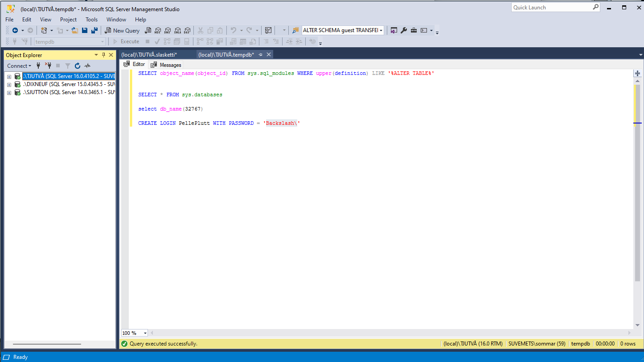The height and width of the screenshot is (362, 644).
Task: Open the ALTER SCHEMA find combo box
Action: [343, 30]
